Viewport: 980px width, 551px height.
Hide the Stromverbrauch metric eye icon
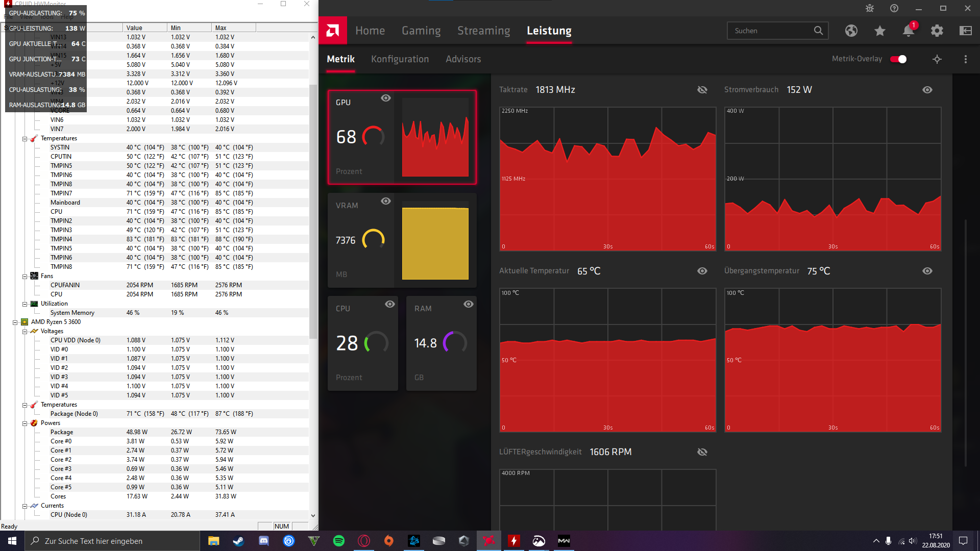click(x=927, y=90)
